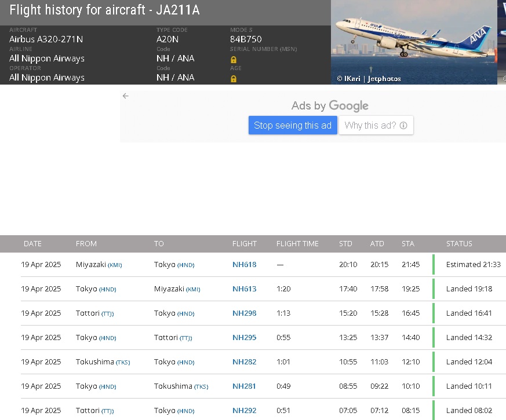Click the FLIGHT TIME column header
This screenshot has width=506, height=420.
click(x=297, y=244)
